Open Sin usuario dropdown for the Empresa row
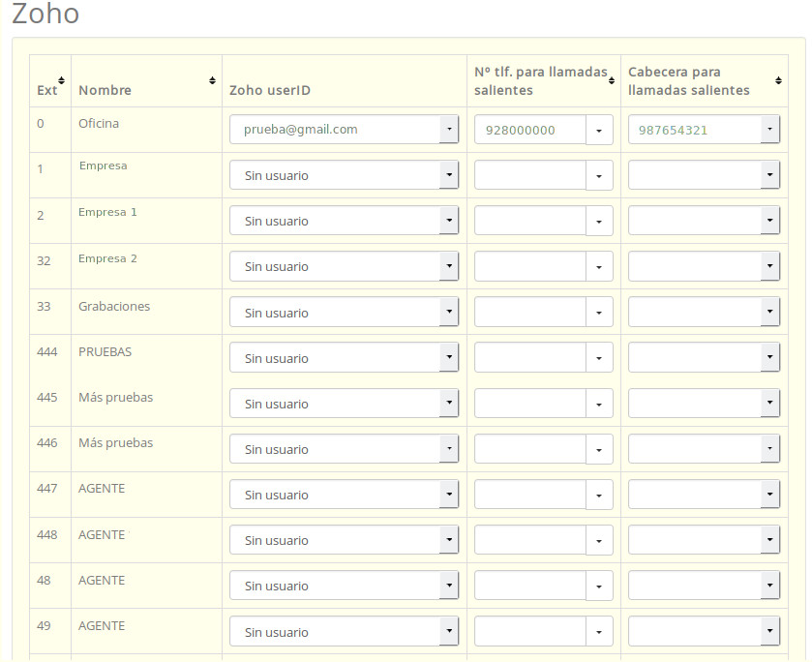Image resolution: width=812 pixels, height=662 pixels. click(x=448, y=174)
